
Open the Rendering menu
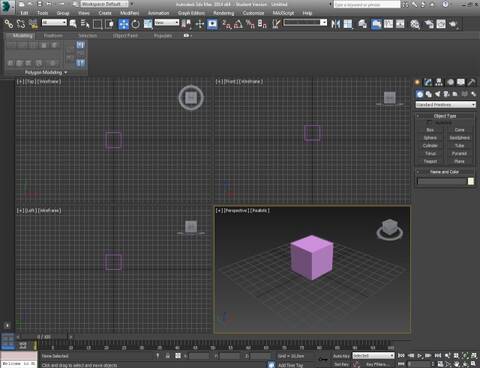coord(223,13)
